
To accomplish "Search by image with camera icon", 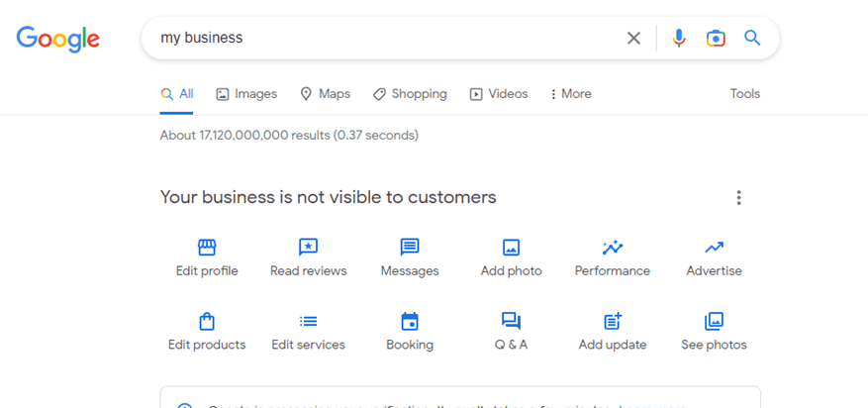I will (x=716, y=39).
